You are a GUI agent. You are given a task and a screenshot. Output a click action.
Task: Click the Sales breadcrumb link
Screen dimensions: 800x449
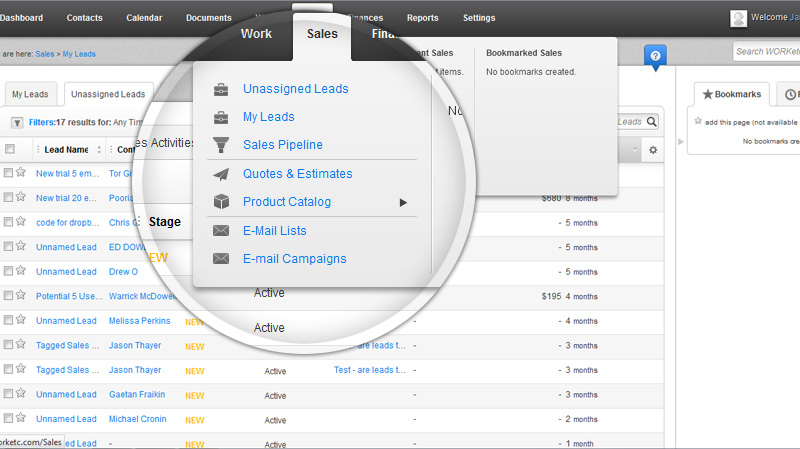coord(45,54)
